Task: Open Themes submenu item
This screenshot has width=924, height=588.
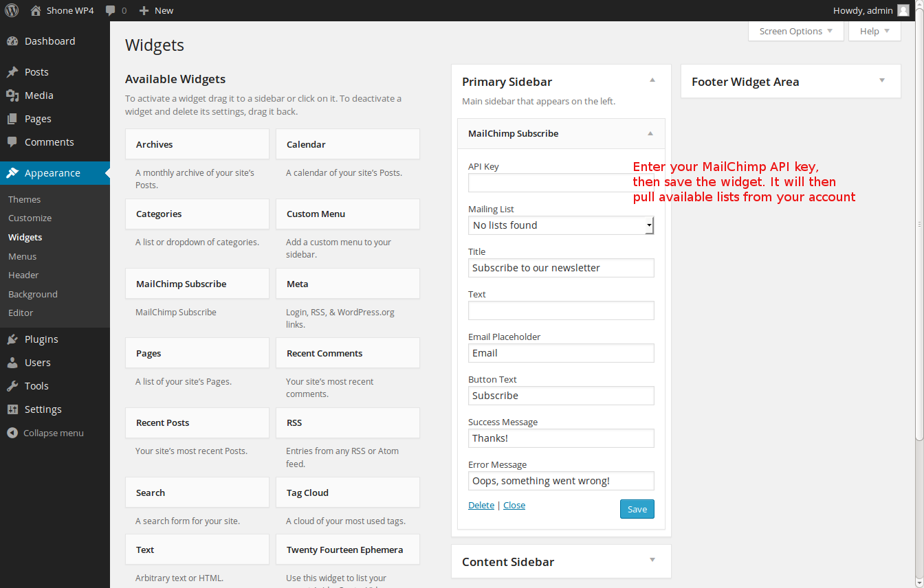Action: click(24, 199)
